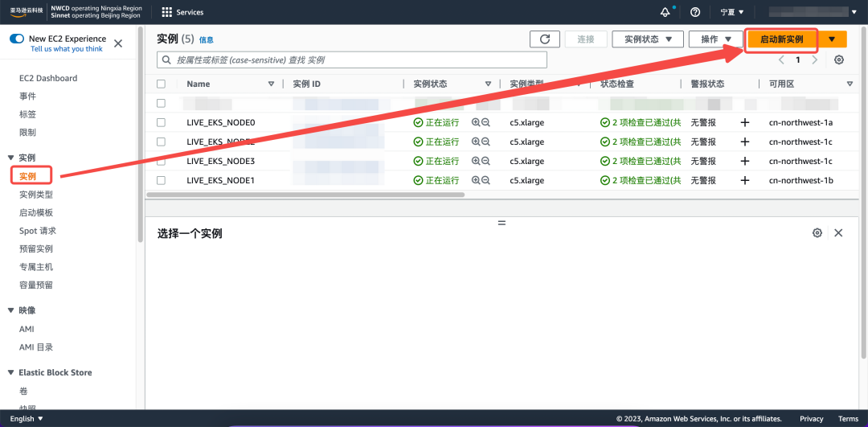Select checkbox for the blurred first row
868x427 pixels.
pyautogui.click(x=161, y=103)
